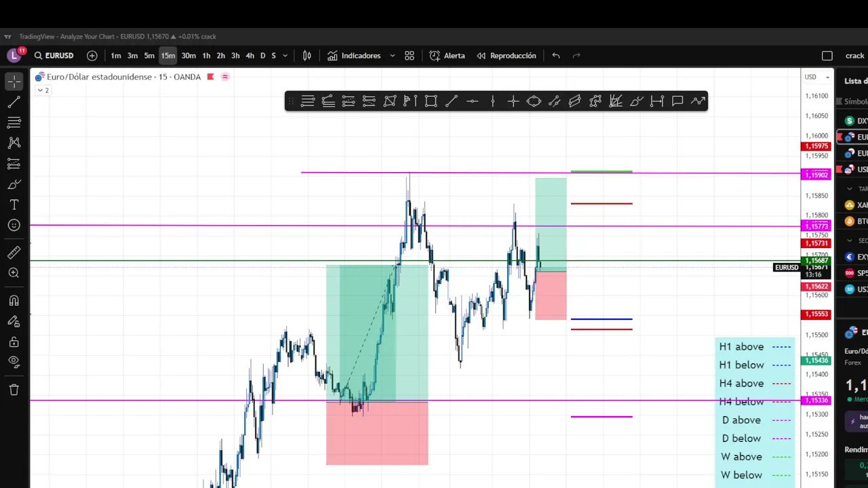Viewport: 868px width, 488px height.
Task: Click the 1,15975 red price label
Action: tap(816, 146)
